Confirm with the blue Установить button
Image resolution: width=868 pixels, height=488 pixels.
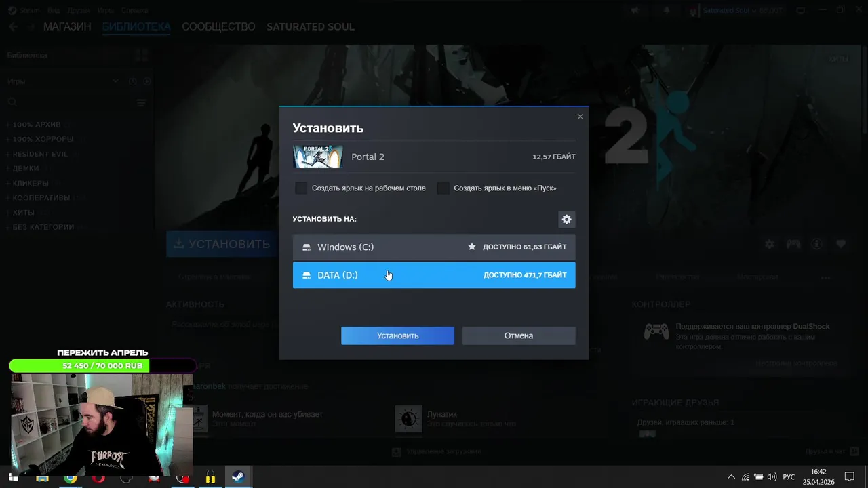(x=397, y=335)
